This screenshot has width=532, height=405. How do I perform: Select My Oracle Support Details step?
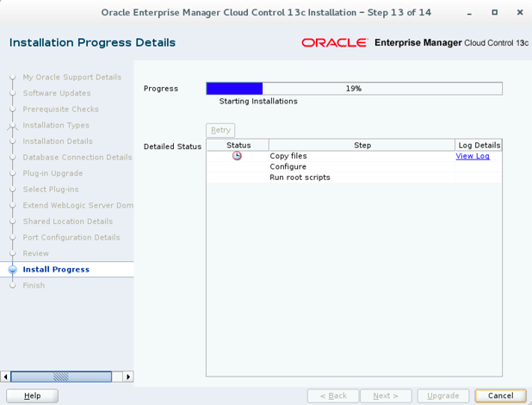(x=72, y=78)
